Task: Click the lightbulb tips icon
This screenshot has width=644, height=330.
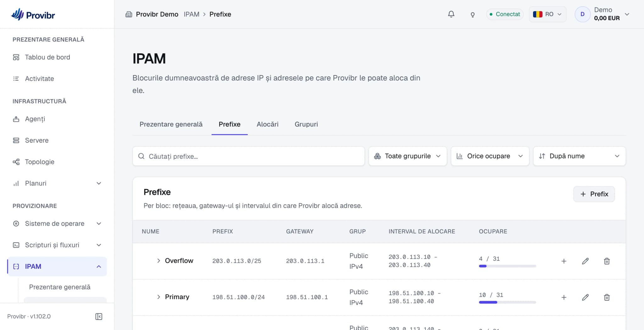Action: click(x=472, y=14)
